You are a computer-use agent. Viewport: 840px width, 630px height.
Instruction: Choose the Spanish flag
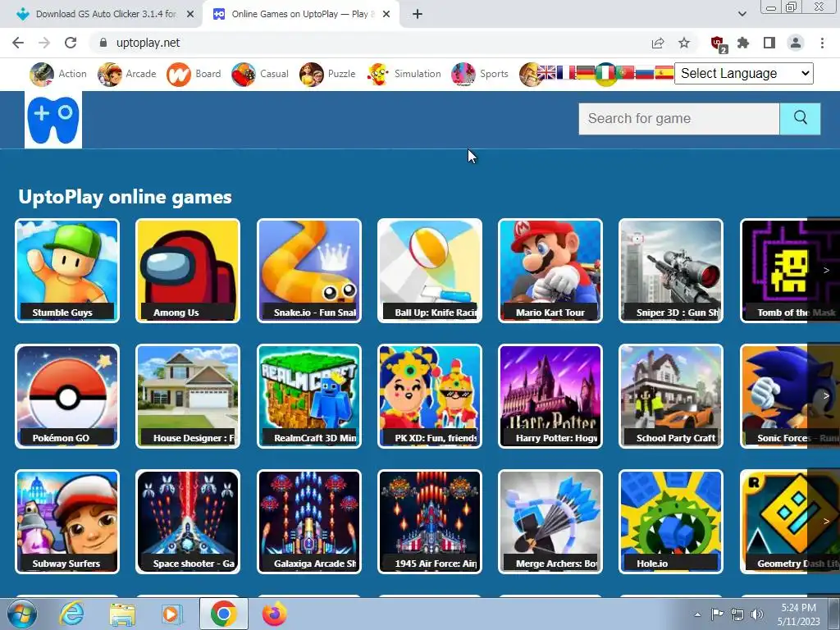tap(664, 72)
